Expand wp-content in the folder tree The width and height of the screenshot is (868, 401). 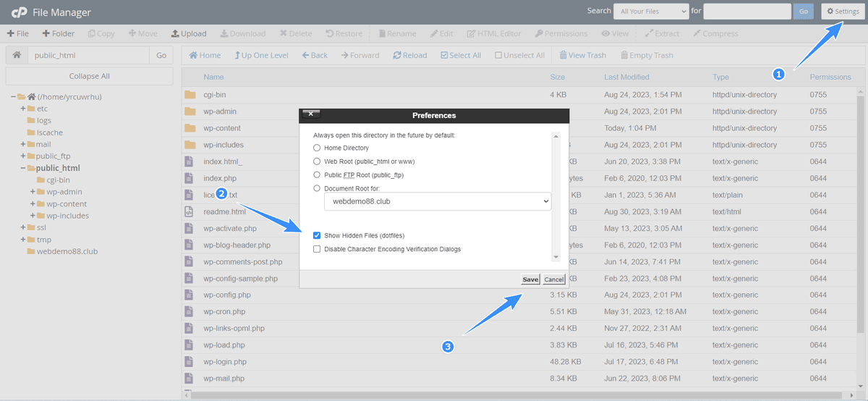pos(33,203)
